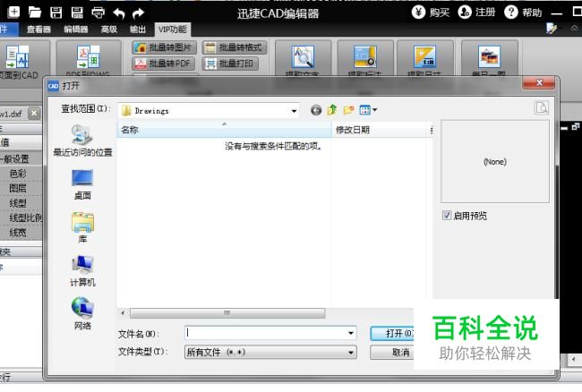Click the Redo arrow icon
Image resolution: width=582 pixels, height=392 pixels.
[x=138, y=13]
